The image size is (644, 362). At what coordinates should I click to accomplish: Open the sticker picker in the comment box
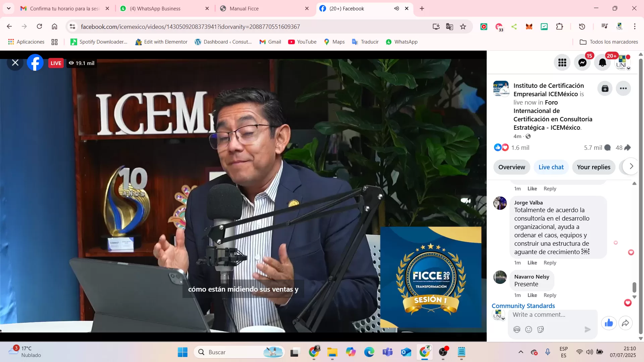click(x=540, y=329)
